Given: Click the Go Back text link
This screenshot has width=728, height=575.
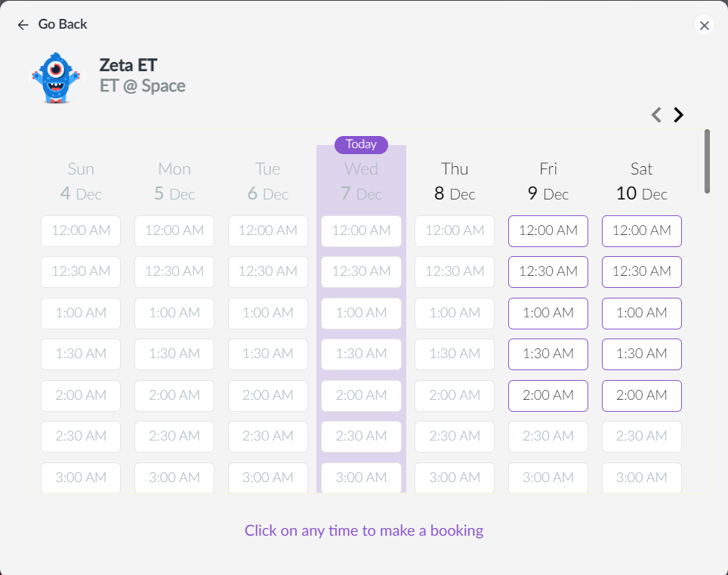Looking at the screenshot, I should 63,24.
